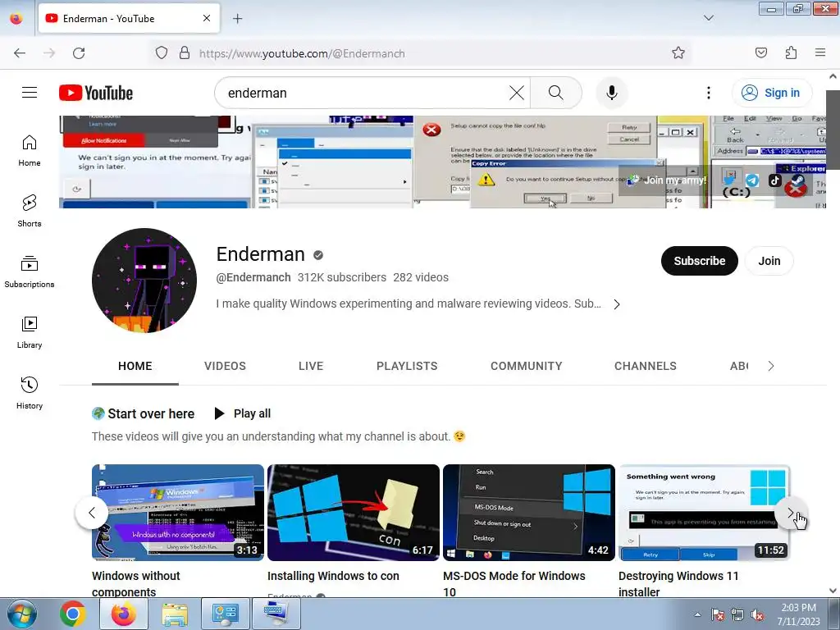Start voice search with microphone icon
This screenshot has height=630, width=840.
612,93
